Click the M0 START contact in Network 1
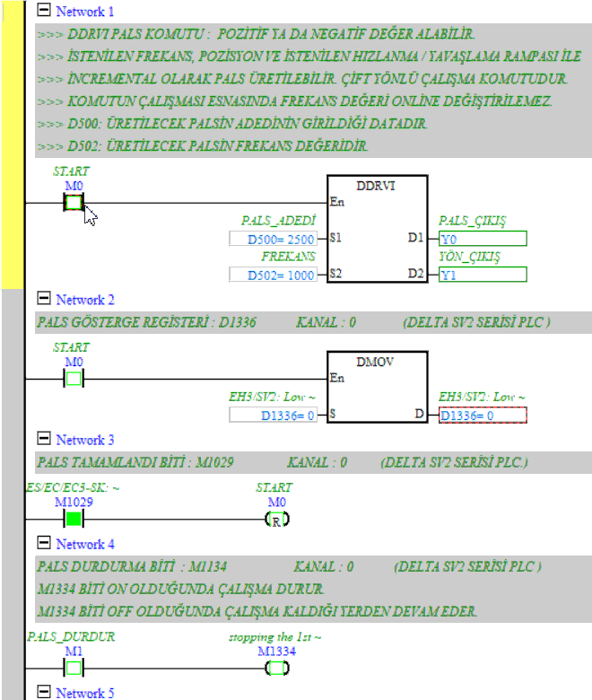 73,203
